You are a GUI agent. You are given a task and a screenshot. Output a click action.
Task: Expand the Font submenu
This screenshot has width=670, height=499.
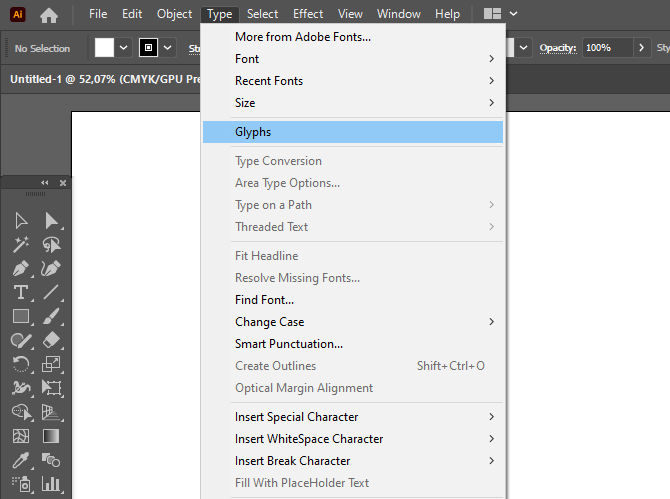click(491, 59)
